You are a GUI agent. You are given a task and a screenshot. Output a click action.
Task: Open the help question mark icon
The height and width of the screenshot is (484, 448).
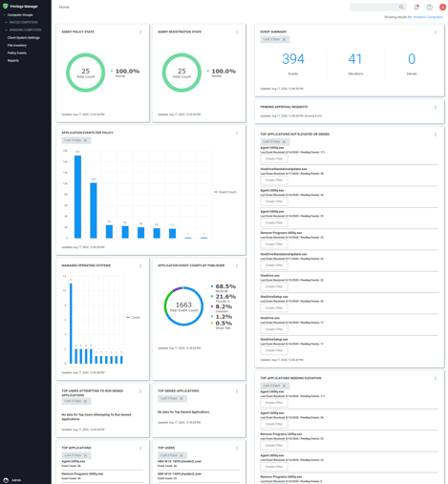coord(430,7)
